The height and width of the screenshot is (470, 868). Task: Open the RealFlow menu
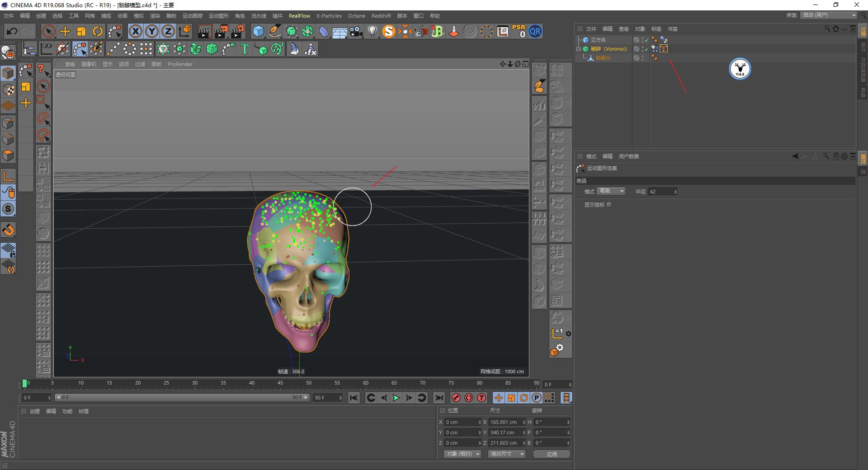coord(299,15)
